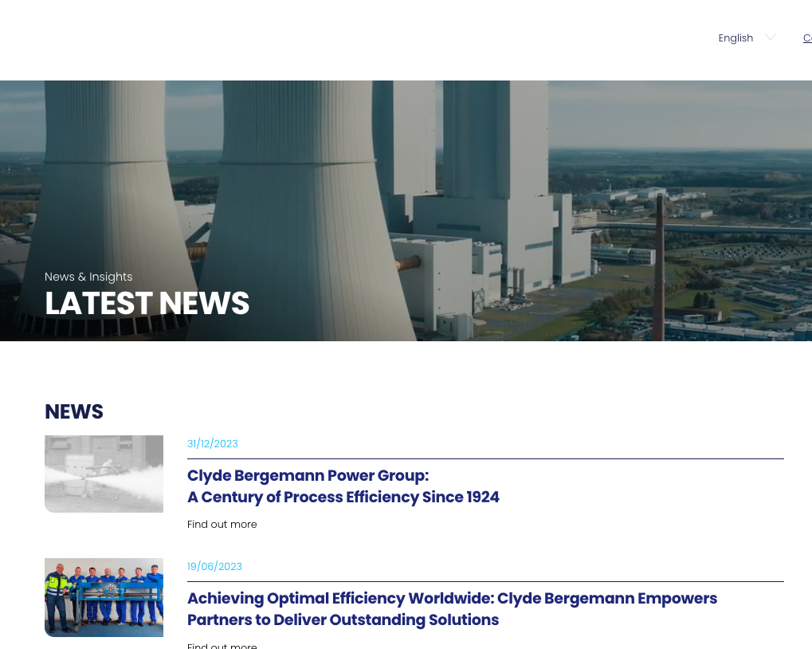Screen dimensions: 812x649
Task: Click the News & Insights label on banner
Action: 88,277
